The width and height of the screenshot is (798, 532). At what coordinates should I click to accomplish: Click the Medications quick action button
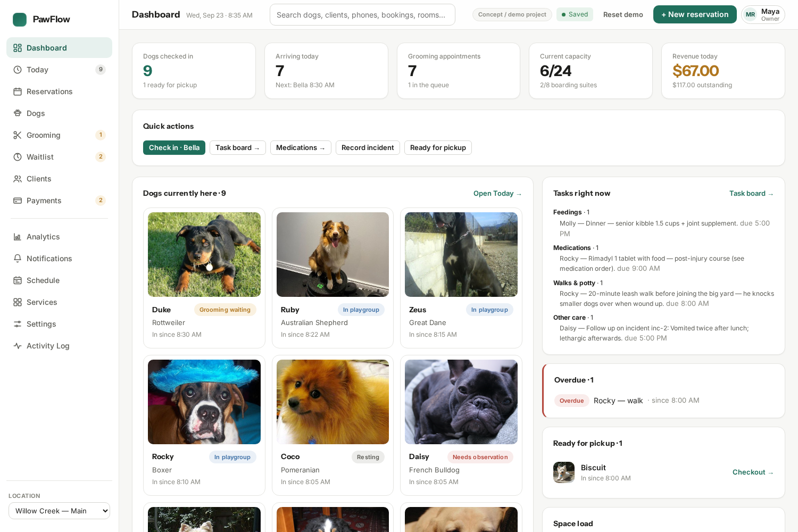301,148
